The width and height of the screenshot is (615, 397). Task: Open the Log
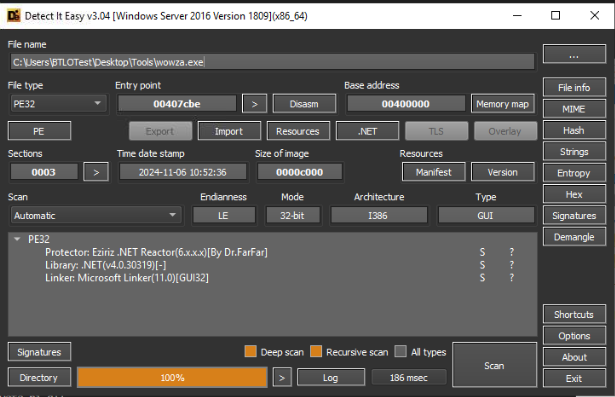tap(331, 377)
